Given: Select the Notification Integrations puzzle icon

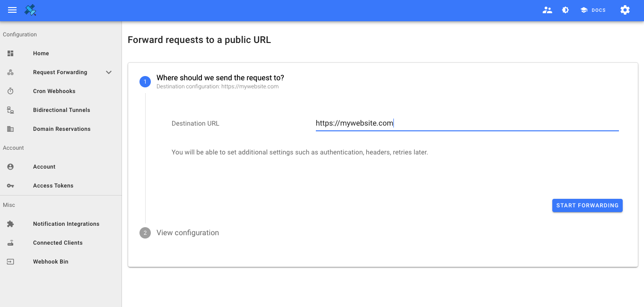Looking at the screenshot, I should pos(10,223).
